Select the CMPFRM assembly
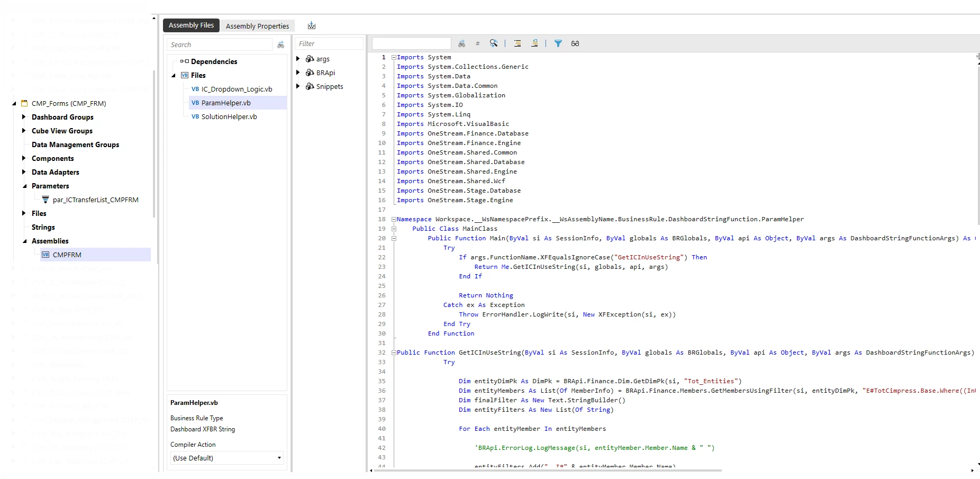The height and width of the screenshot is (479, 980). tap(67, 255)
